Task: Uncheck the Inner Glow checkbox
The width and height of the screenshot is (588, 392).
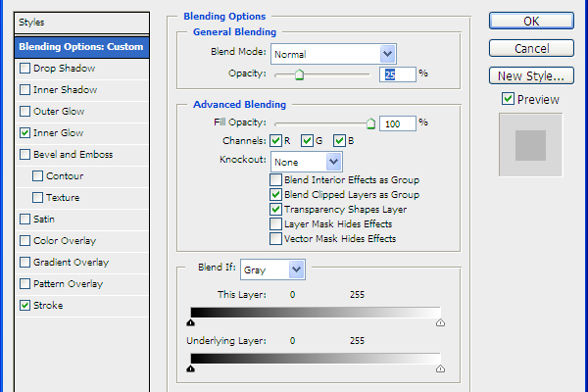Action: (25, 133)
